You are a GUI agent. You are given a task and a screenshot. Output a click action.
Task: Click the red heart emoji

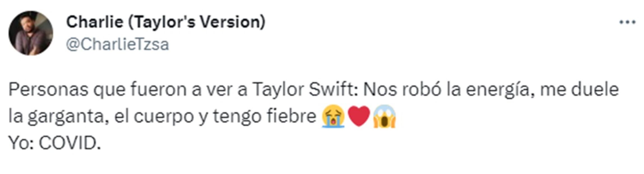[359, 116]
